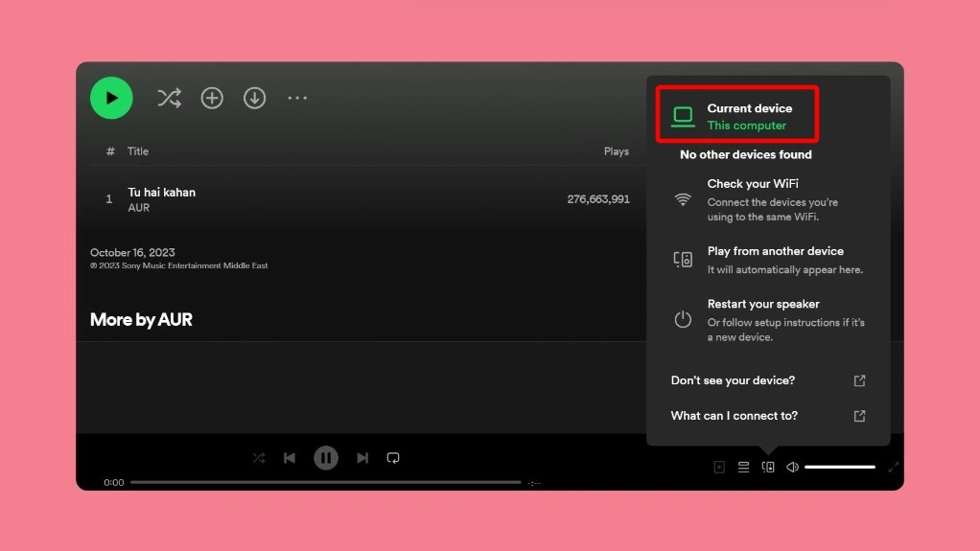980x551 pixels.
Task: Click the laptop icon beside Current device
Action: tap(683, 117)
